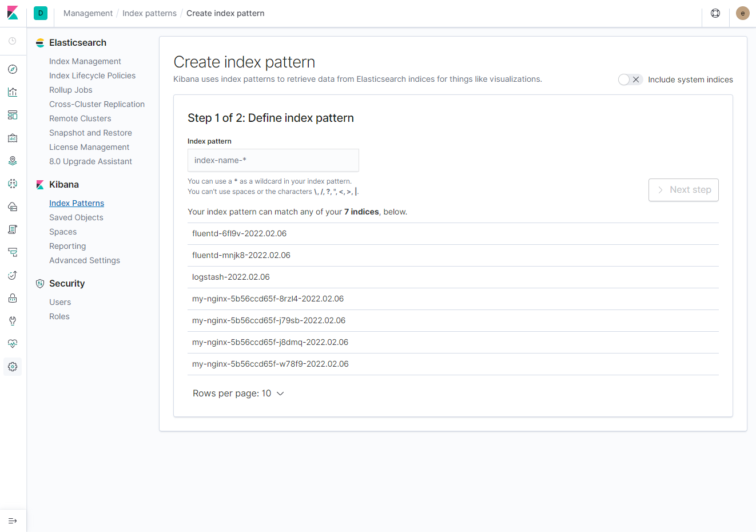Click the Kibana section logo icon
The width and height of the screenshot is (756, 532).
point(40,185)
